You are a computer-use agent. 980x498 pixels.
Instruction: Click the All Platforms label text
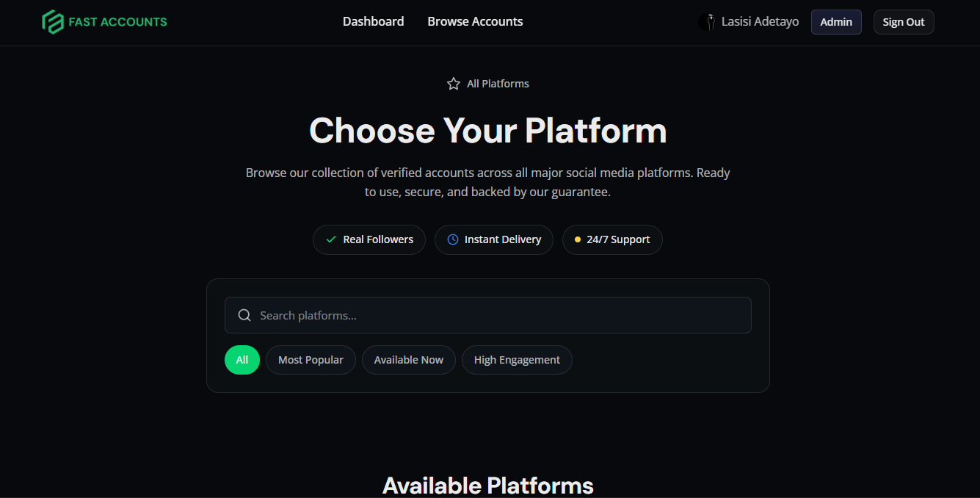pyautogui.click(x=498, y=84)
